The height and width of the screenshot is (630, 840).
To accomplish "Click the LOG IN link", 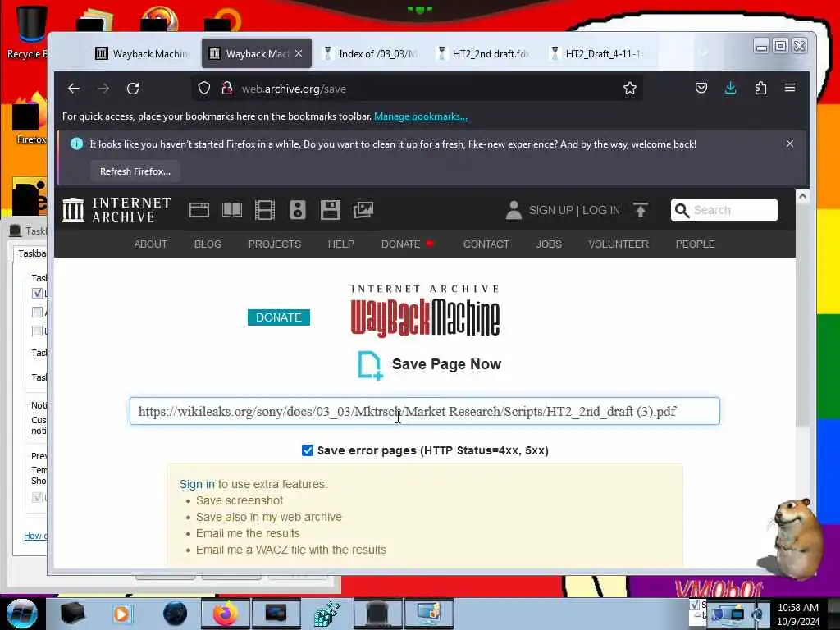I will point(601,210).
